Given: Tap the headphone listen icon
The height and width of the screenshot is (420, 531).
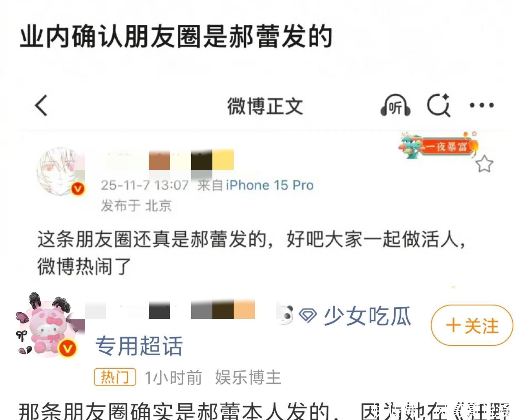Looking at the screenshot, I should point(395,106).
